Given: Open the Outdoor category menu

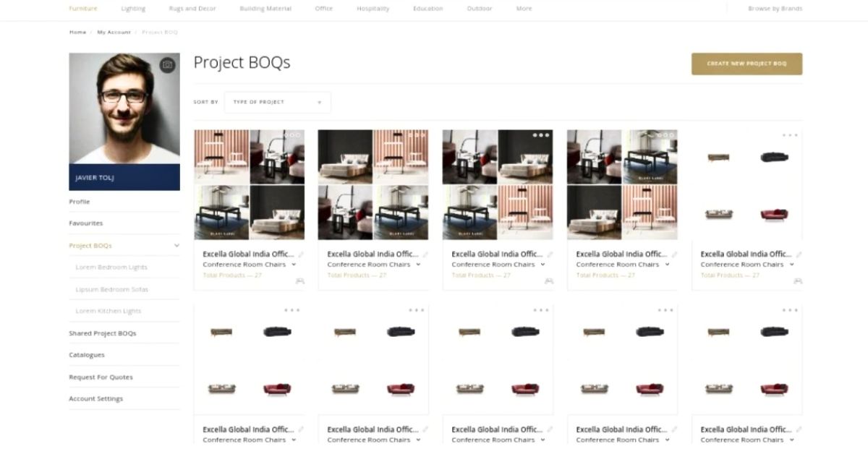Looking at the screenshot, I should coord(480,9).
